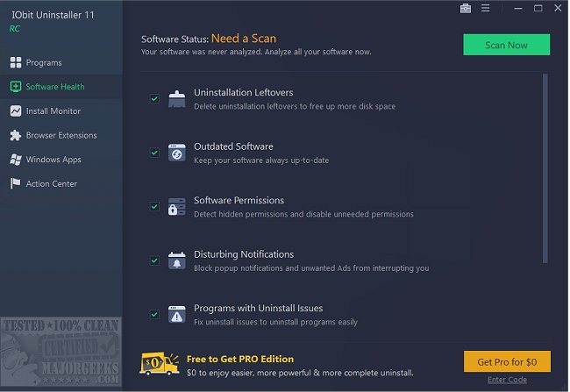Viewport: 570px width, 392px height.
Task: Click 'Need a Scan' status text
Action: coord(245,39)
